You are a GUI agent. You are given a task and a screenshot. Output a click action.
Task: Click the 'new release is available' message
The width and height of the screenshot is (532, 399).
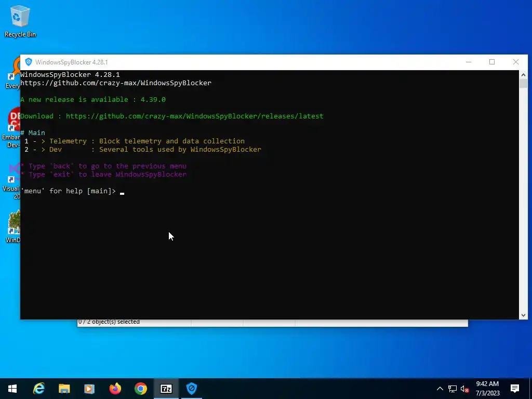coord(93,99)
